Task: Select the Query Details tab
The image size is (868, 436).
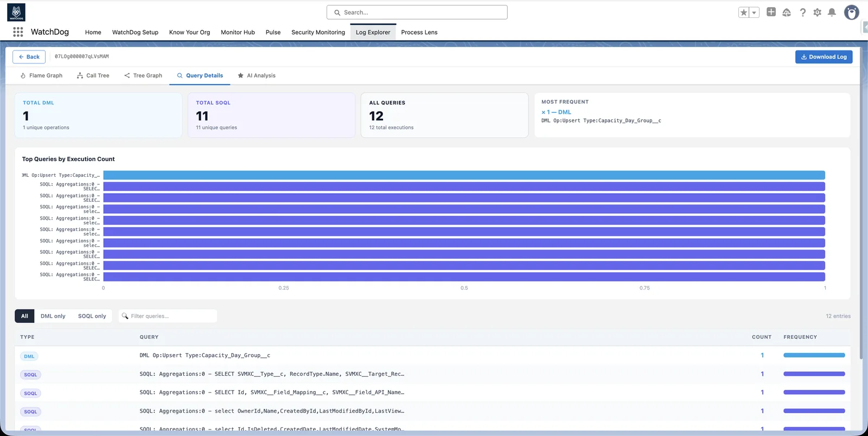Action: point(200,75)
